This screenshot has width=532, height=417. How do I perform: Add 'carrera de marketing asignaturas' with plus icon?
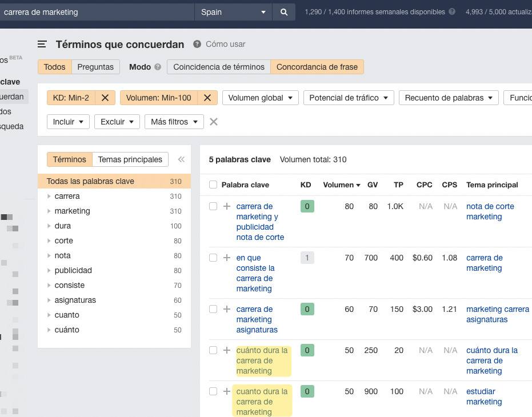coord(227,309)
